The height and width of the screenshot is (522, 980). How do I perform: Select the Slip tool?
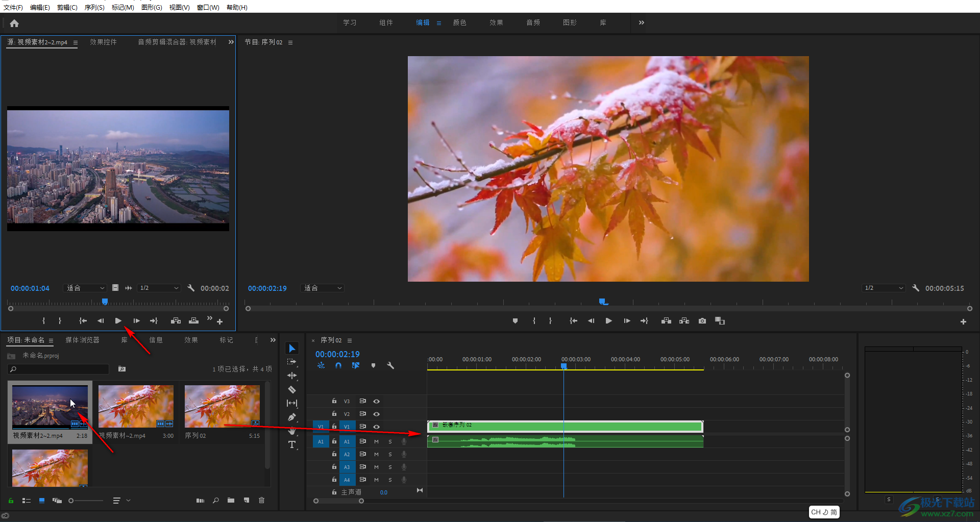(x=291, y=403)
